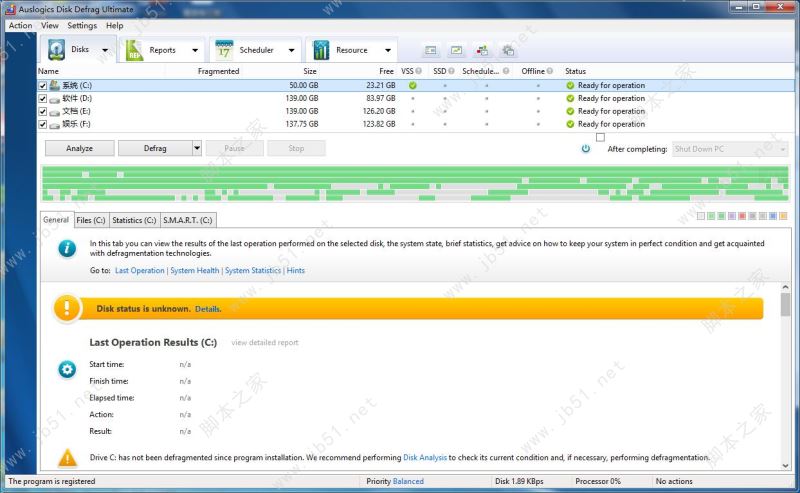
Task: Click the D: drive disk icon
Action: point(55,98)
